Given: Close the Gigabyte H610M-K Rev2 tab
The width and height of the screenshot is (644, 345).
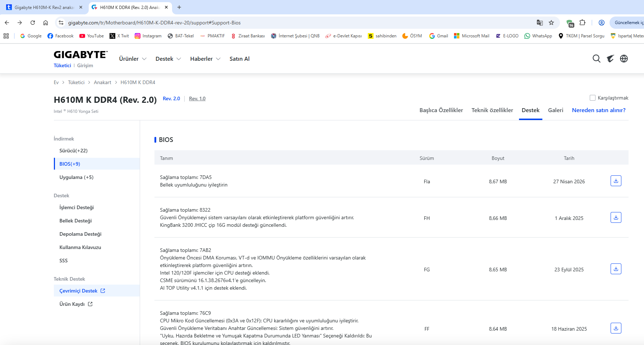Looking at the screenshot, I should pyautogui.click(x=81, y=7).
